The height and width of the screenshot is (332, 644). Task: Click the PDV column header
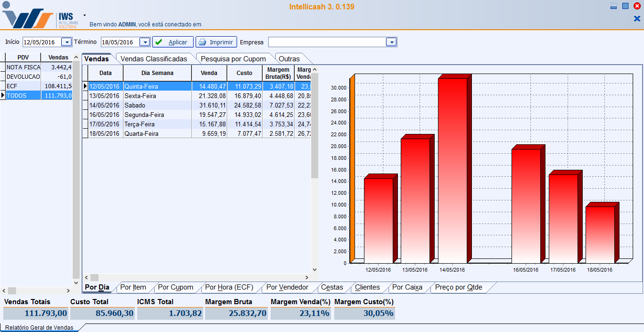tap(23, 58)
